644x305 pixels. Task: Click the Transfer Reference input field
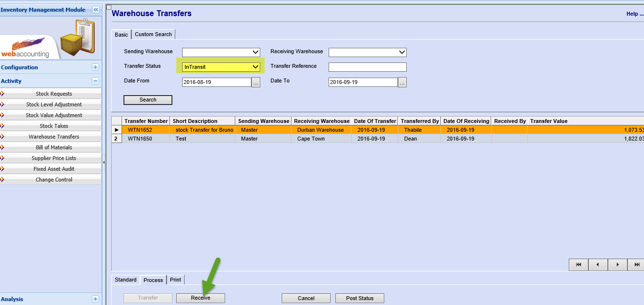tap(367, 67)
